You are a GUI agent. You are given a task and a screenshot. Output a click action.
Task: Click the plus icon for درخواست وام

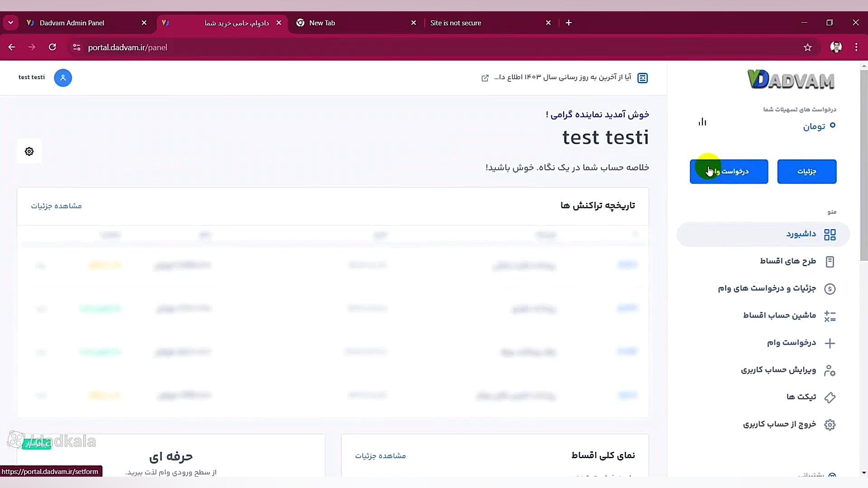tap(830, 343)
